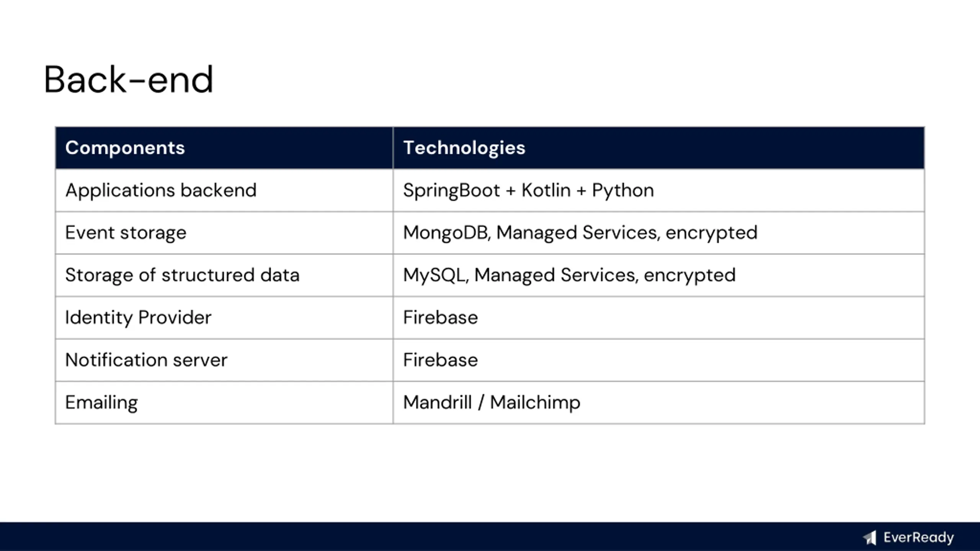Viewport: 980px width, 551px height.
Task: Click the Technologies column header
Action: 658,148
